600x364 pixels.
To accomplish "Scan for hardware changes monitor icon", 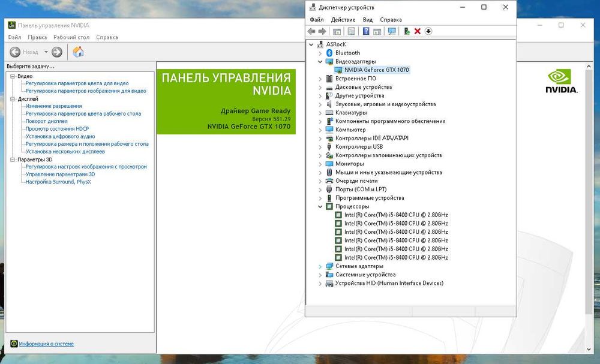I will point(392,31).
